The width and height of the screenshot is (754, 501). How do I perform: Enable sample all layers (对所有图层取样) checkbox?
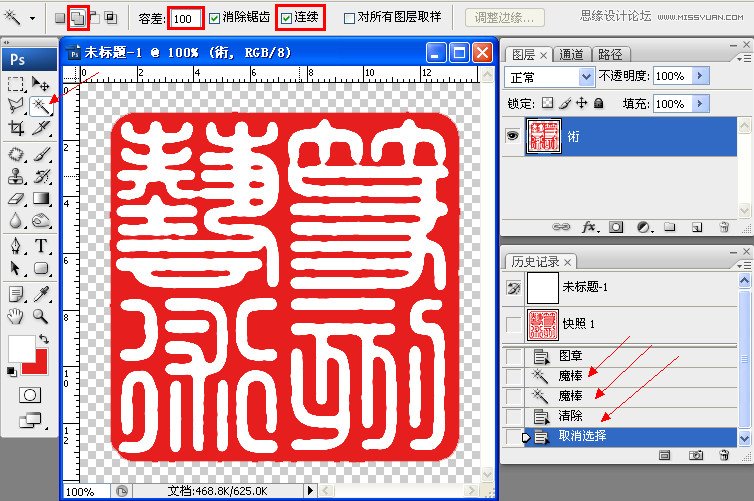(350, 18)
